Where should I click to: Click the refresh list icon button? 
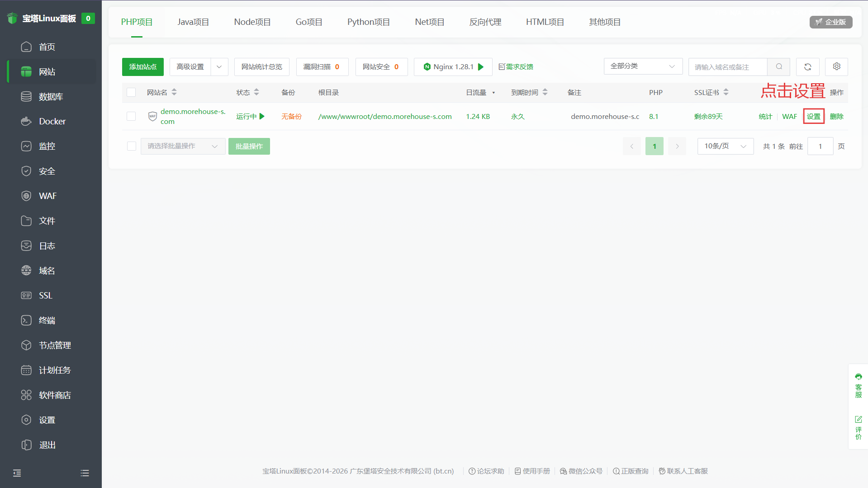coord(807,67)
